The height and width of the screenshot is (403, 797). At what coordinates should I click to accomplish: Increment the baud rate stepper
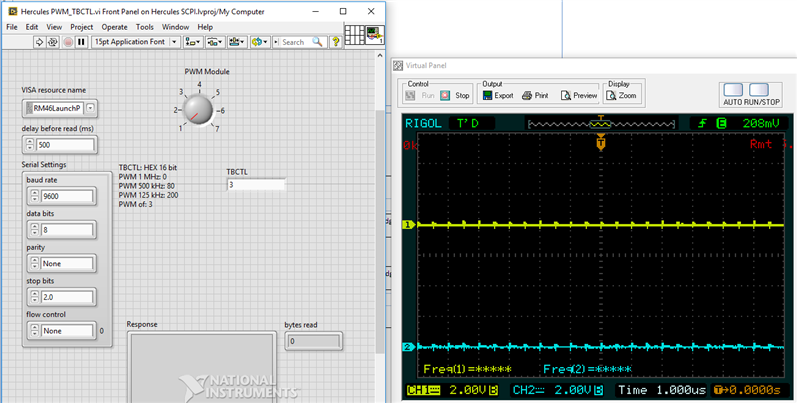(x=34, y=194)
